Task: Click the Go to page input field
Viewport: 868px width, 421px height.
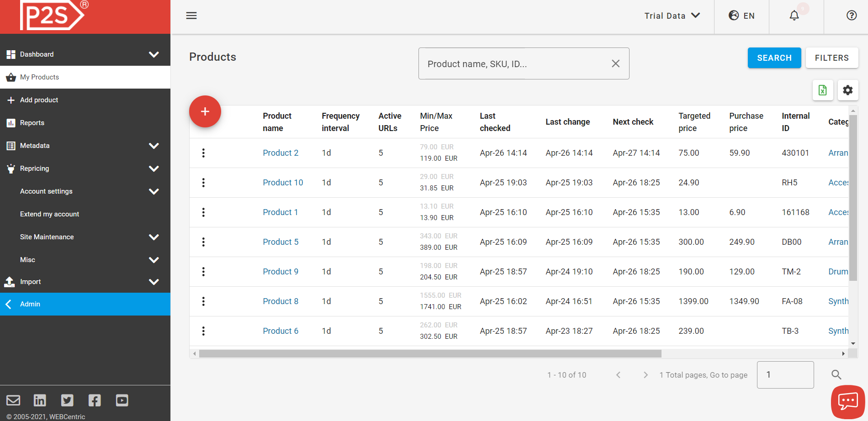Action: (x=785, y=374)
